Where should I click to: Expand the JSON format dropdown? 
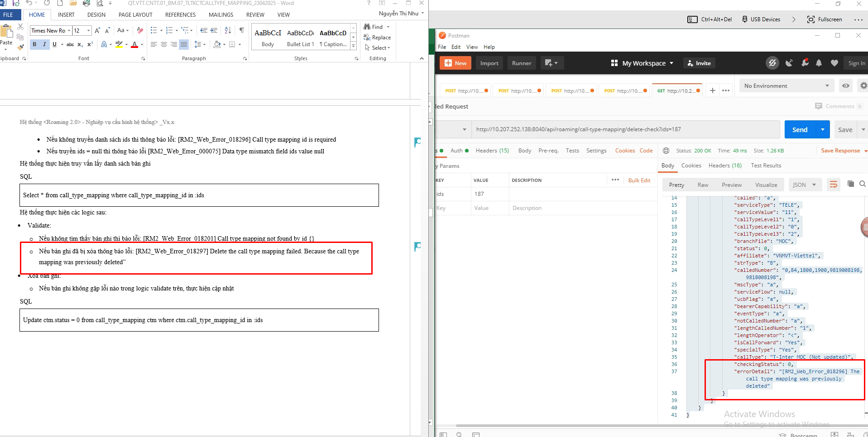[x=805, y=185]
